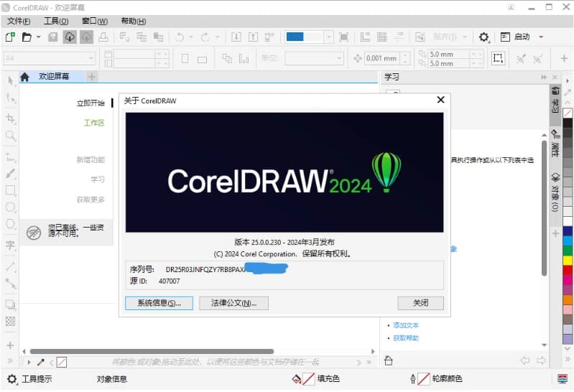574x392 pixels.
Task: Select 立即开始 in welcome sidebar
Action: [x=91, y=103]
